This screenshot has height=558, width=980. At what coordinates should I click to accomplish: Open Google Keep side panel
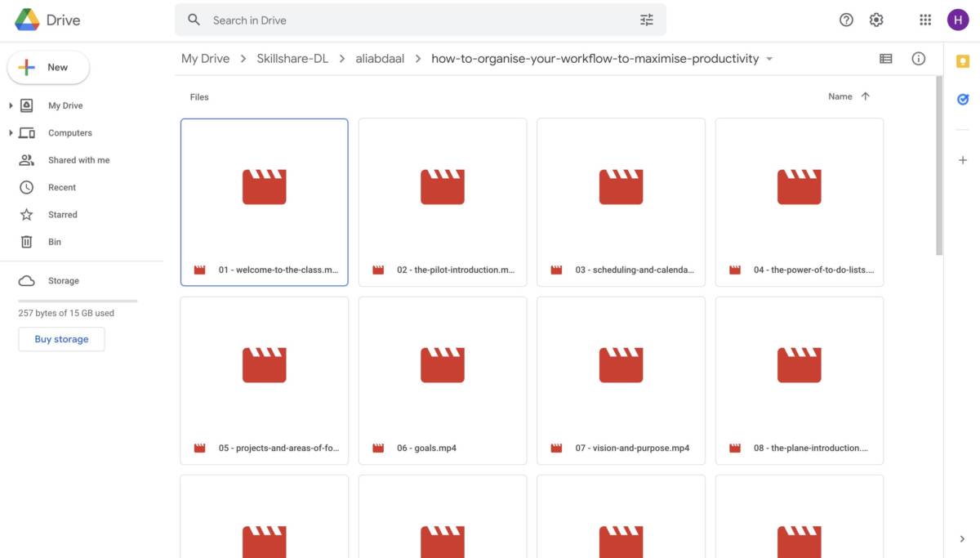tap(963, 61)
